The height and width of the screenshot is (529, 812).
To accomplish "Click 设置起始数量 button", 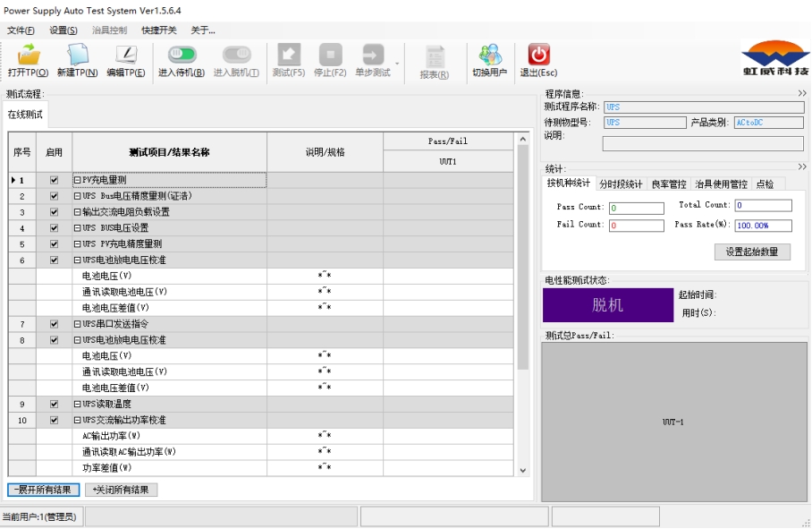I will pyautogui.click(x=752, y=252).
